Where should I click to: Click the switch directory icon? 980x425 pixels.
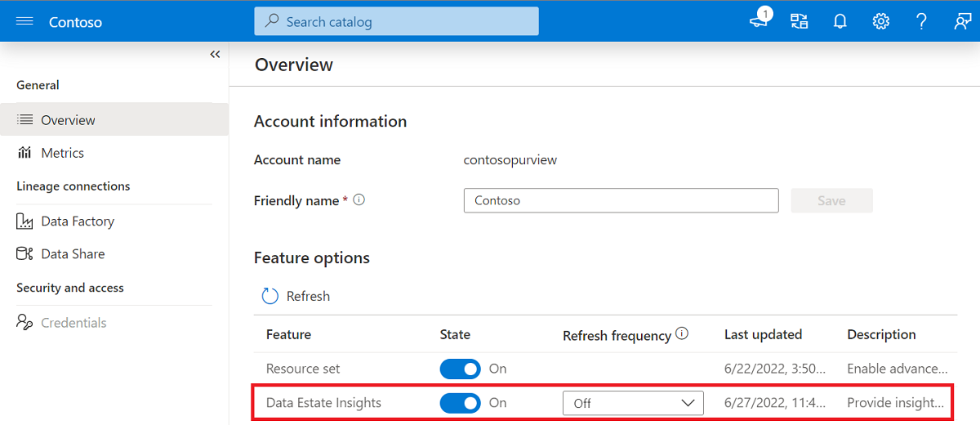point(800,21)
